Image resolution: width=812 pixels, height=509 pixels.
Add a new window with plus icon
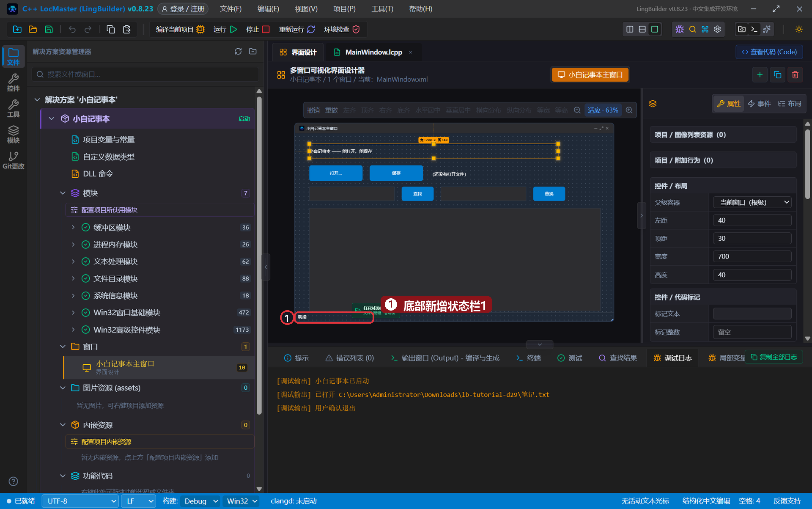pyautogui.click(x=760, y=75)
